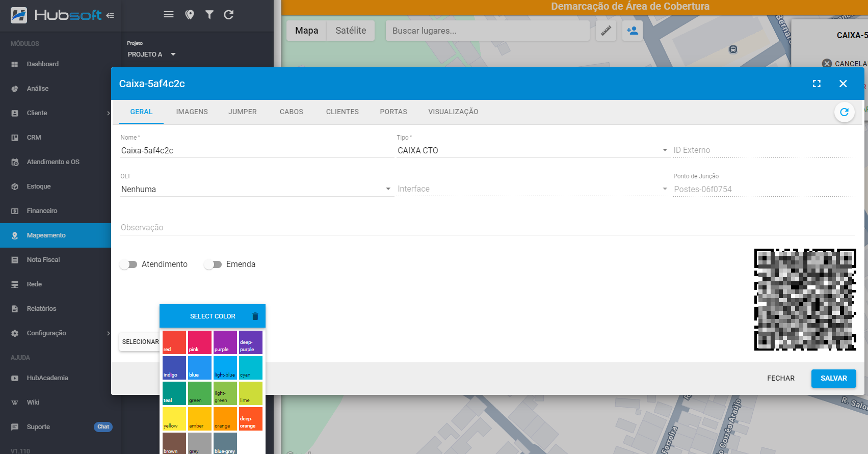Toggle the Emenda switch
The height and width of the screenshot is (454, 868).
pos(213,264)
